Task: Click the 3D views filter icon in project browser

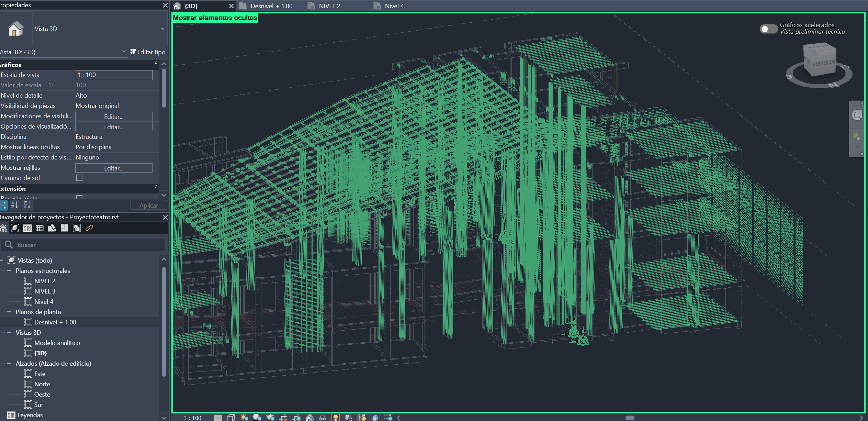Action: (15, 228)
